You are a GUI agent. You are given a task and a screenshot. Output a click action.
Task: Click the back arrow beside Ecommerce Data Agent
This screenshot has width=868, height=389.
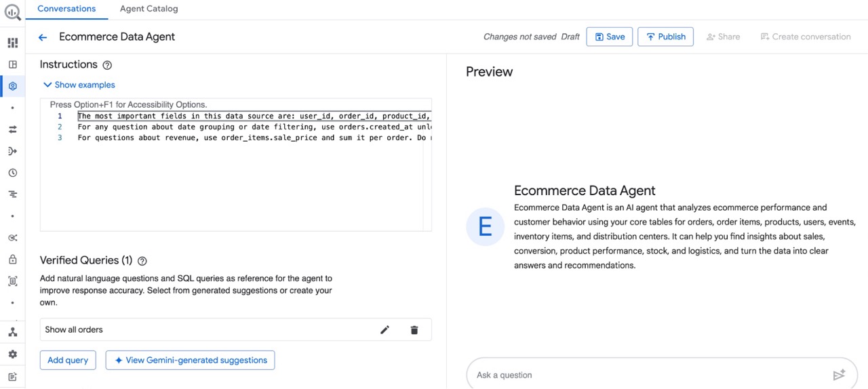[x=43, y=37]
